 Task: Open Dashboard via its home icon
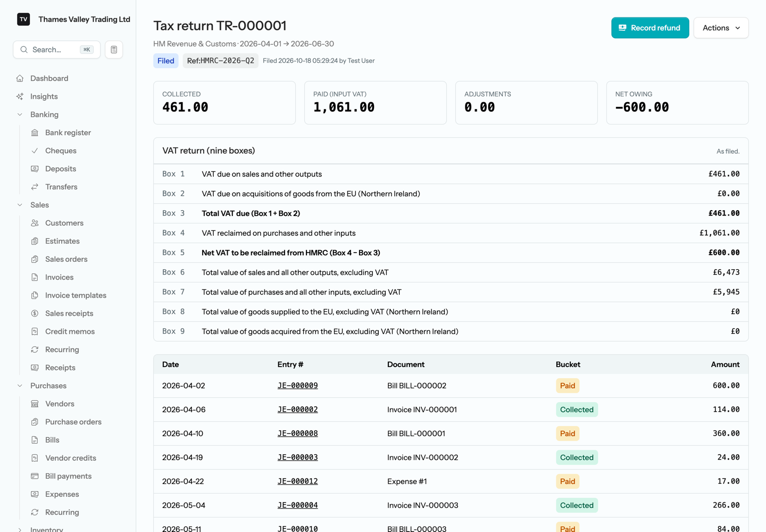(20, 78)
